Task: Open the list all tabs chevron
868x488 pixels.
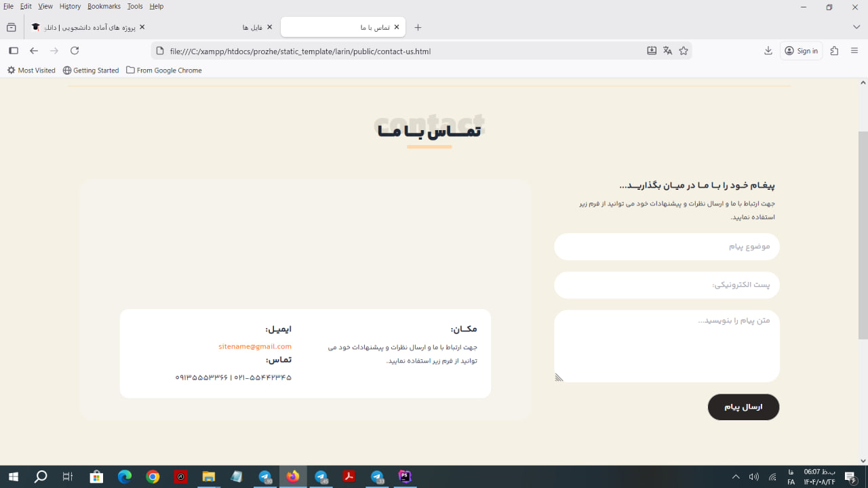Action: coord(856,26)
